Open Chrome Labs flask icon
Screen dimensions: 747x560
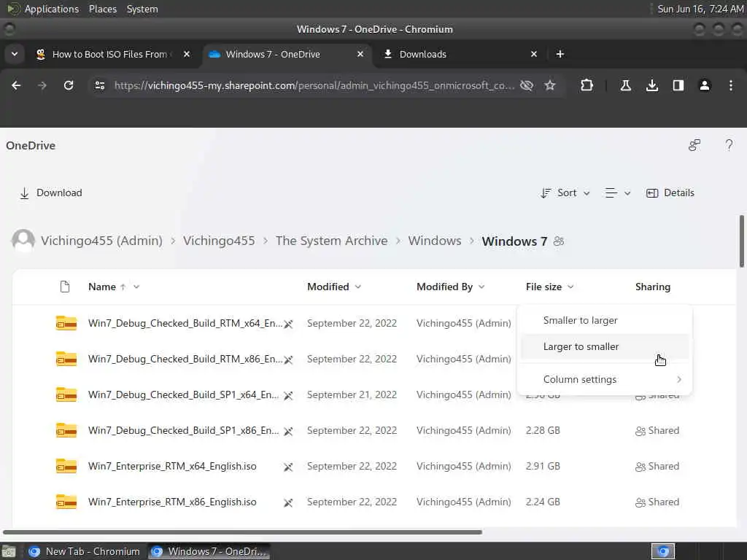625,85
